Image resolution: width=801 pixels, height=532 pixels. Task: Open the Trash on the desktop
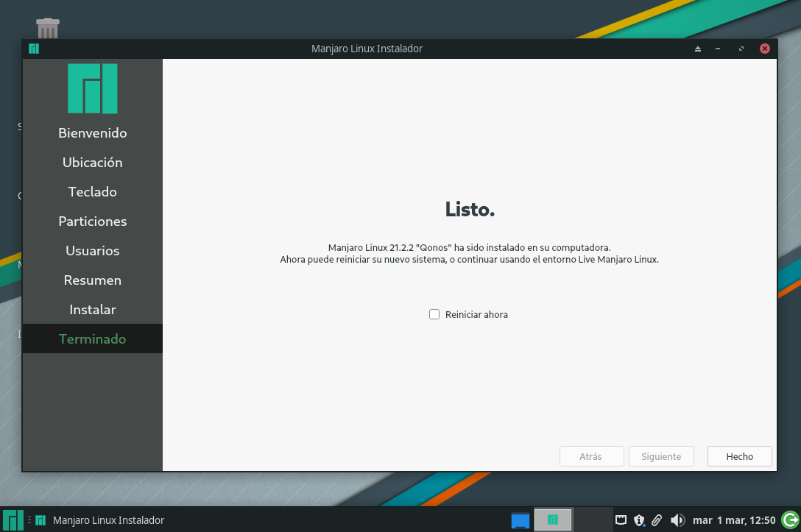click(x=48, y=26)
